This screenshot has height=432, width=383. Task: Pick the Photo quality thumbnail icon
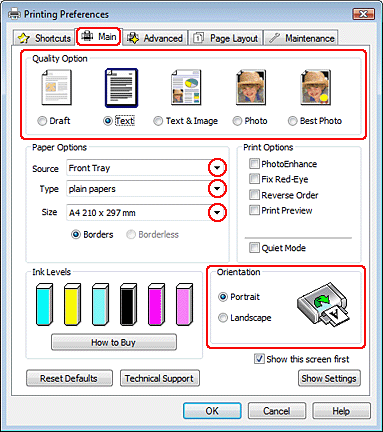click(x=251, y=87)
